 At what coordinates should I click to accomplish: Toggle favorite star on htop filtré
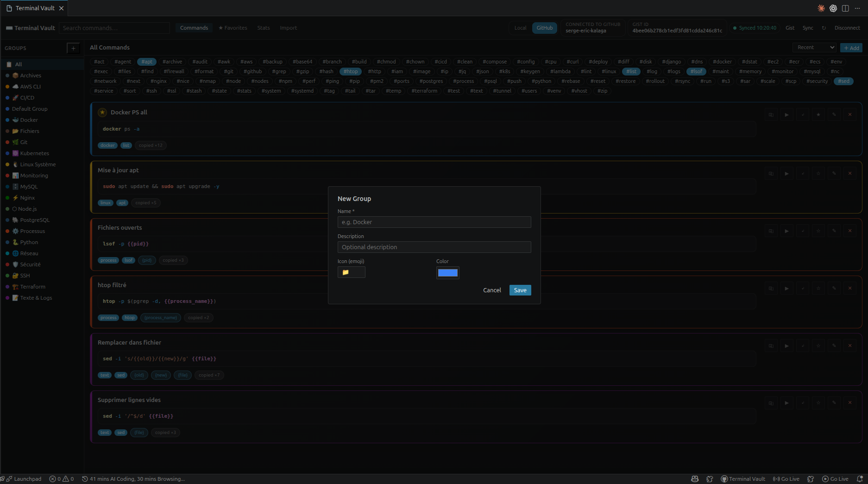[818, 288]
